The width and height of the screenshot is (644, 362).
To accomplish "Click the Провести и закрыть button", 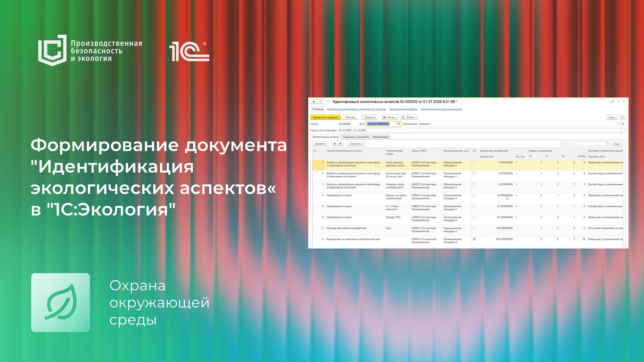I will coord(325,118).
